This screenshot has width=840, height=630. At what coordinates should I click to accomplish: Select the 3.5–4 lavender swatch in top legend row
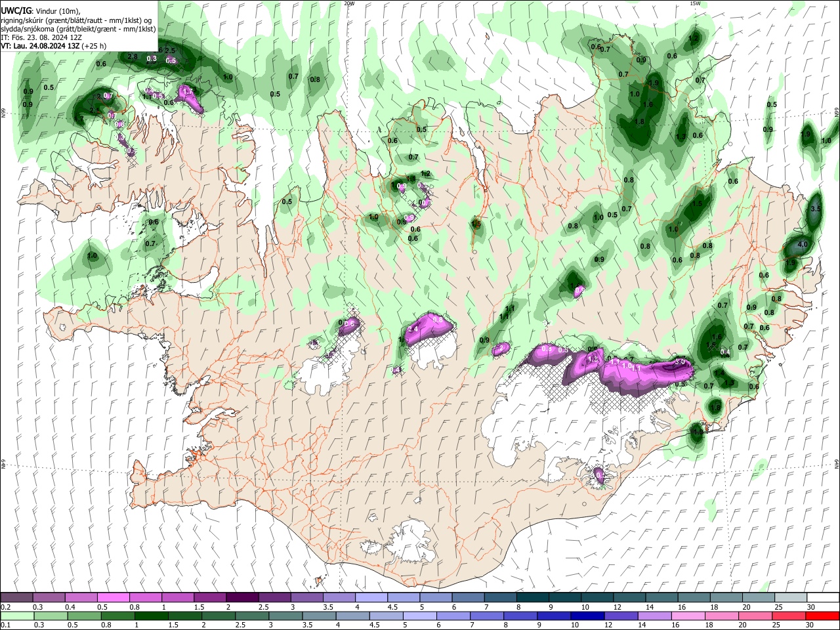coord(339,598)
